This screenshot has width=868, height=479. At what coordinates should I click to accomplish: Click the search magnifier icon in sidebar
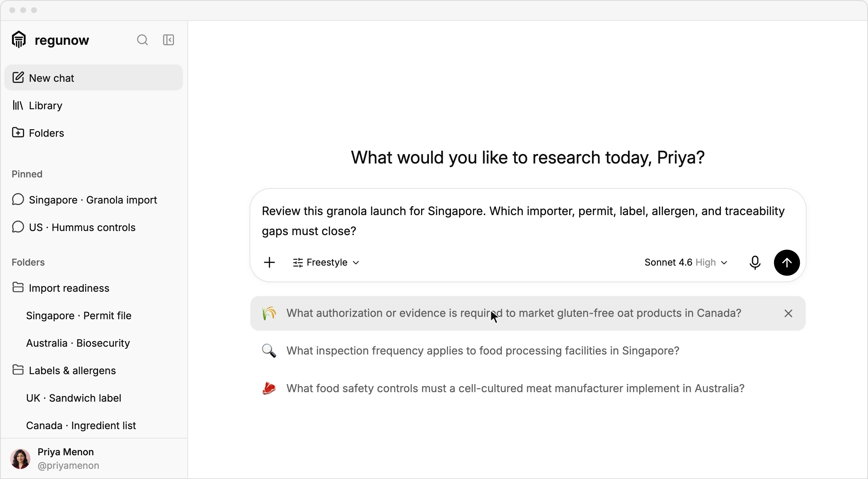point(142,40)
